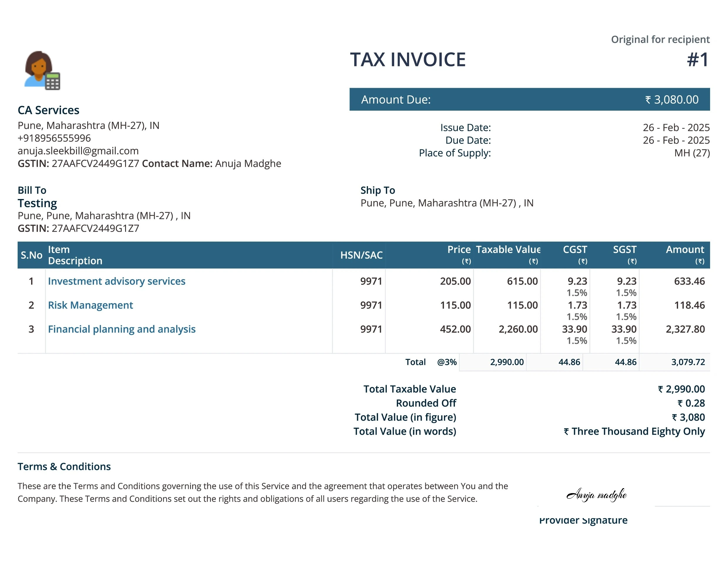Click taxable value 615.00 in row 1
Image resolution: width=728 pixels, height=563 pixels.
point(522,281)
